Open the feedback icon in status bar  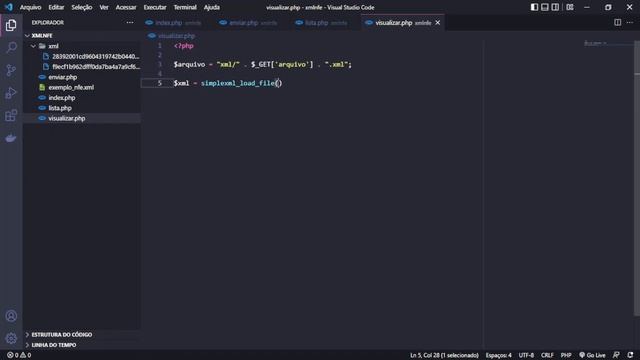coord(616,355)
